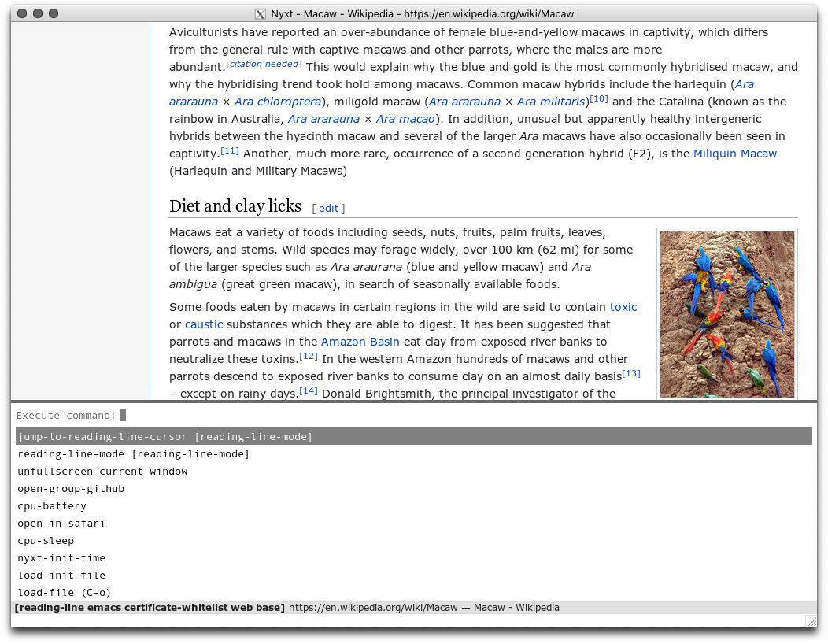The image size is (828, 644).
Task: Click the Macaw URL in status bar
Action: 373,608
